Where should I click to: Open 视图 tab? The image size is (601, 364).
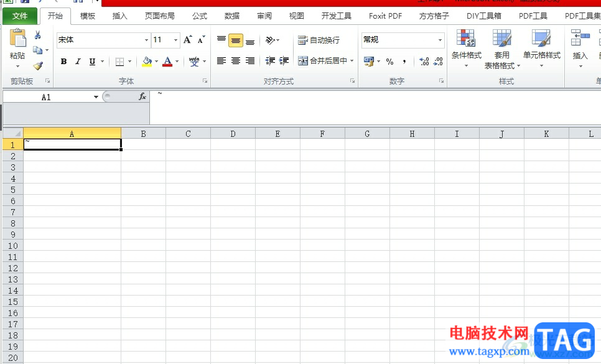pyautogui.click(x=296, y=16)
